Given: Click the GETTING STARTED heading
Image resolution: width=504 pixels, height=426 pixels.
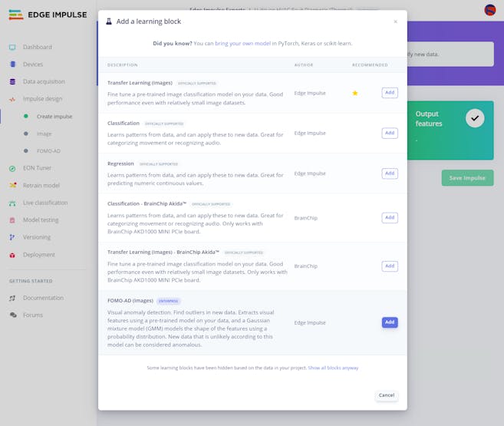Looking at the screenshot, I should coord(31,281).
